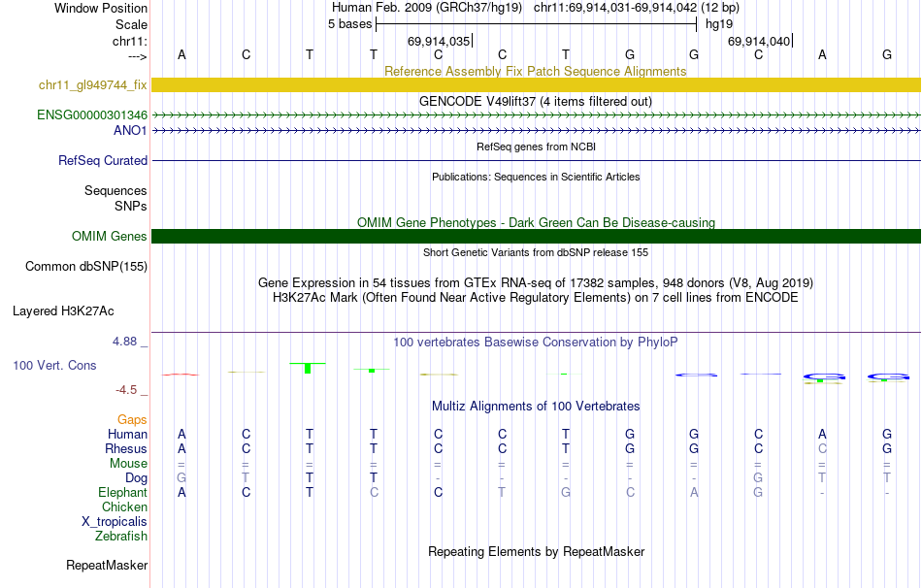The width and height of the screenshot is (922, 588).
Task: Click the Reference Assembly Fix Patch Sequence Alignments title
Action: point(536,72)
